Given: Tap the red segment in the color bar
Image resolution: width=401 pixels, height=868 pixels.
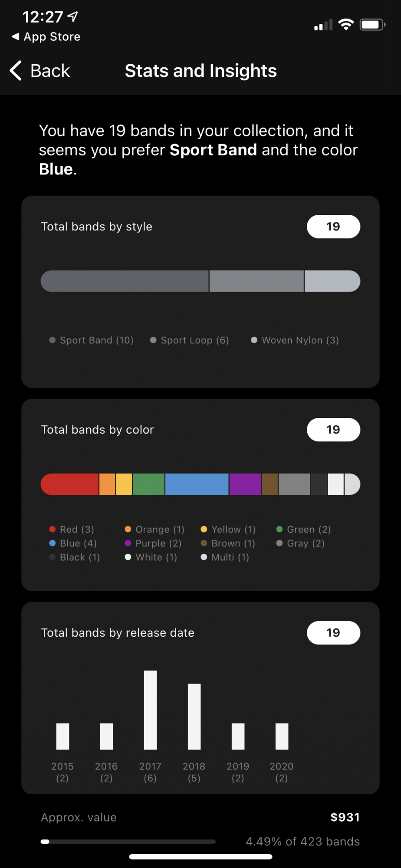Looking at the screenshot, I should tap(69, 484).
